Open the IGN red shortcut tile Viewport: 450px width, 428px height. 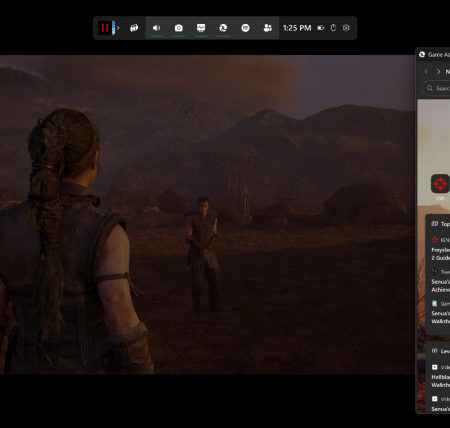pos(440,184)
